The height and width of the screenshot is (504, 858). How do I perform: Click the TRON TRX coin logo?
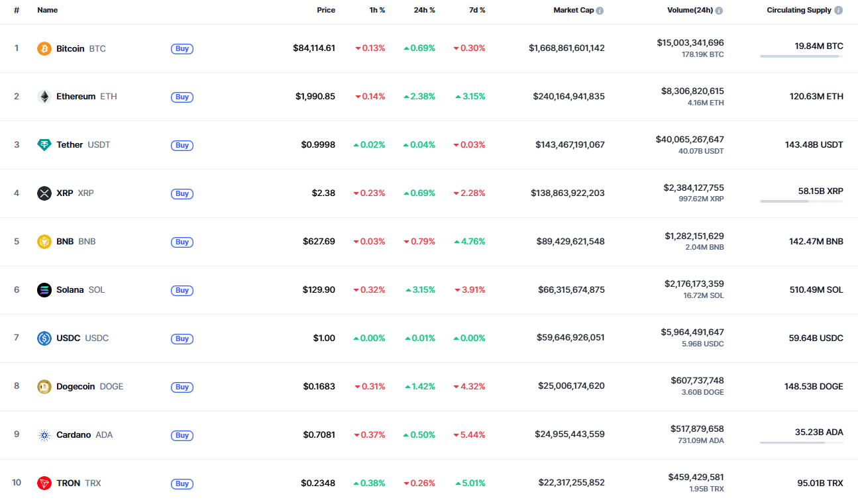coord(44,483)
